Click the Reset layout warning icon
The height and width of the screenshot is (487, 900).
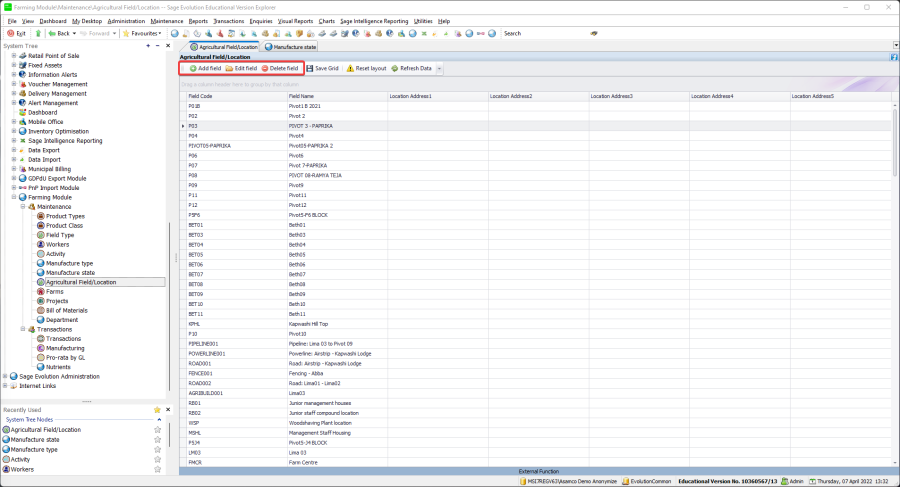350,69
